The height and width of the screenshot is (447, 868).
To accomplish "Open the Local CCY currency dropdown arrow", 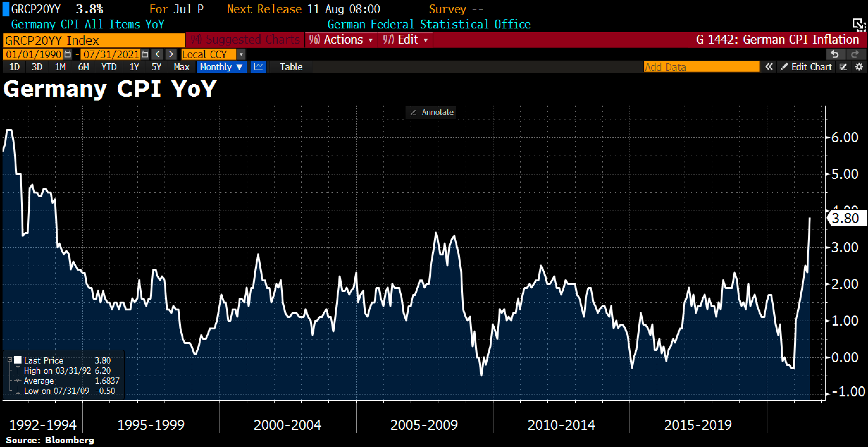I will pos(241,54).
